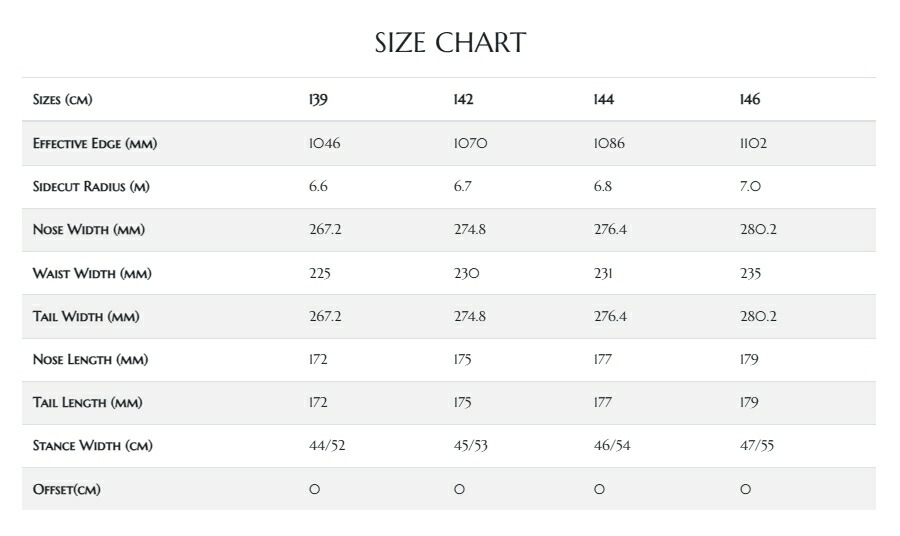Click the Offset(cm) row label
The image size is (900, 536).
[67, 490]
